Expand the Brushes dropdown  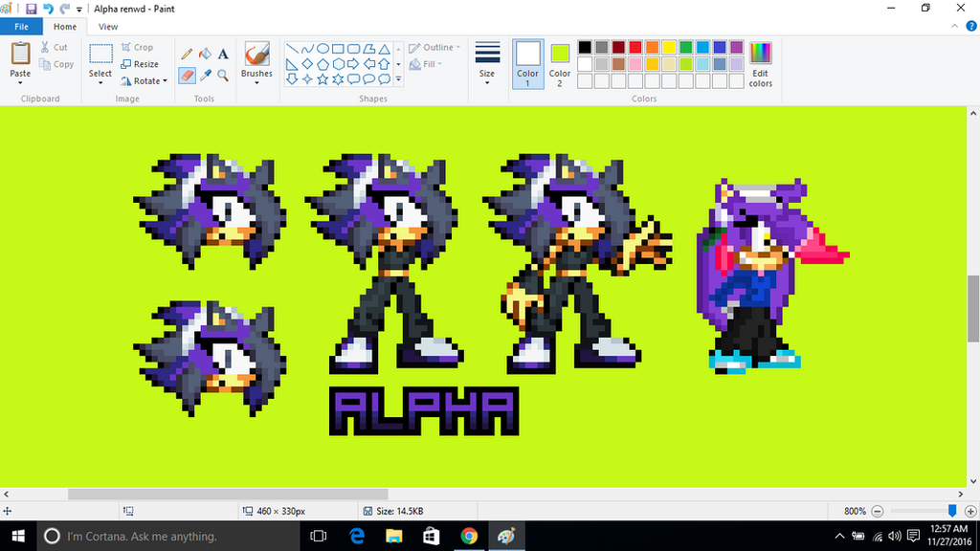(x=256, y=83)
